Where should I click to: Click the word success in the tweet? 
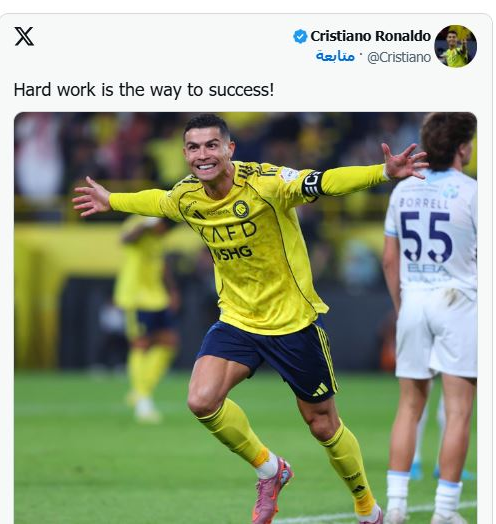(x=241, y=90)
